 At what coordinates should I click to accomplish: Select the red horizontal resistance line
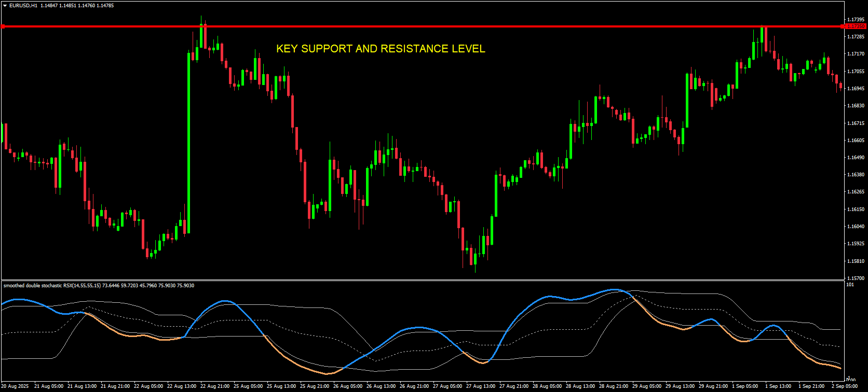(x=415, y=26)
